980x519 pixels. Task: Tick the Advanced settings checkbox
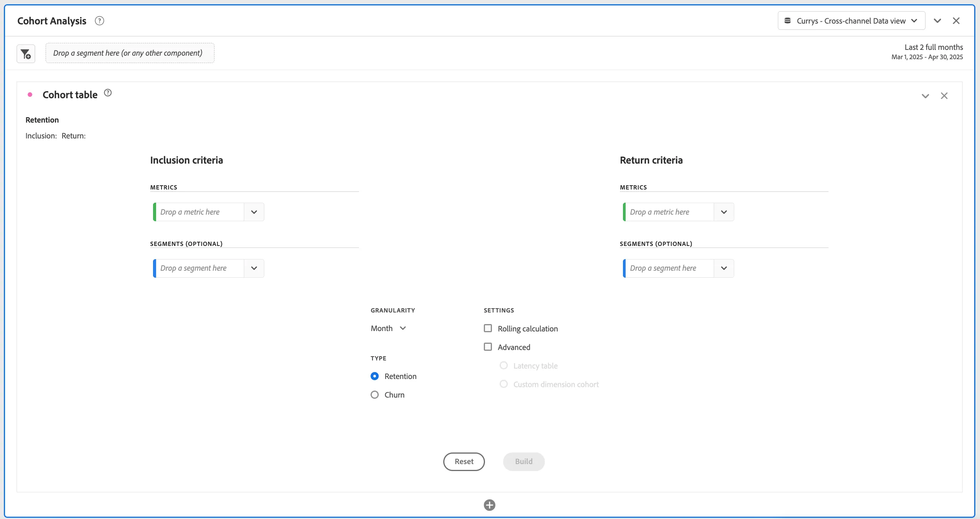tap(488, 347)
